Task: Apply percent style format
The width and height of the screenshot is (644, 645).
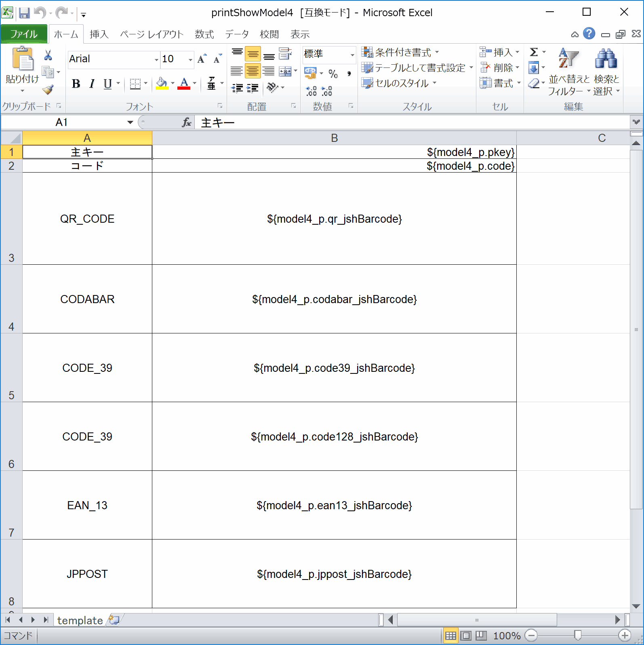Action: 333,74
